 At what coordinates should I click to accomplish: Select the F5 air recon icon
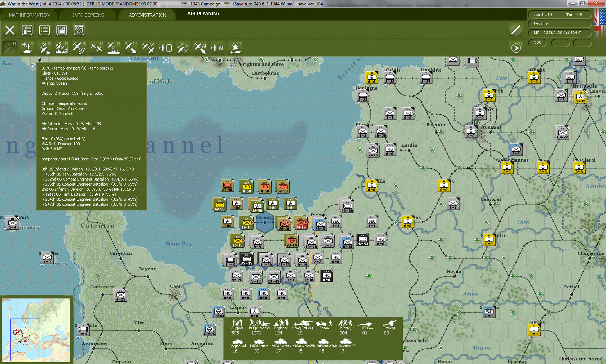pos(79,48)
